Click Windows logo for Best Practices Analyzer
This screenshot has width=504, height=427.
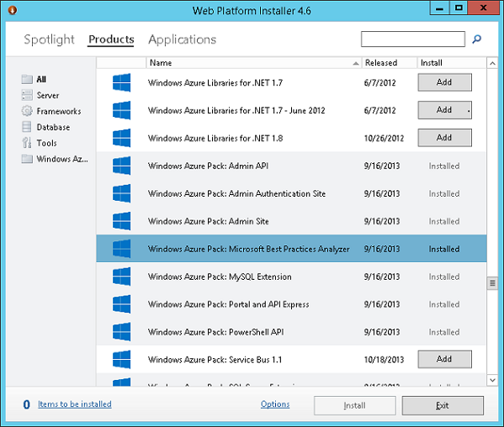tap(121, 249)
